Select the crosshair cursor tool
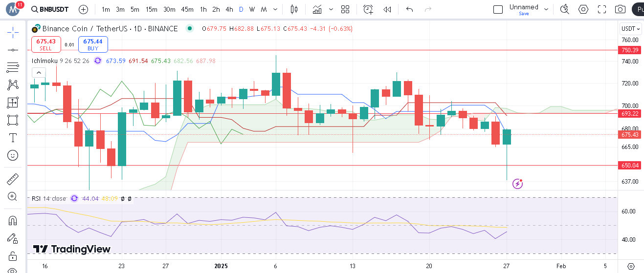This screenshot has width=644, height=273. pyautogui.click(x=13, y=33)
